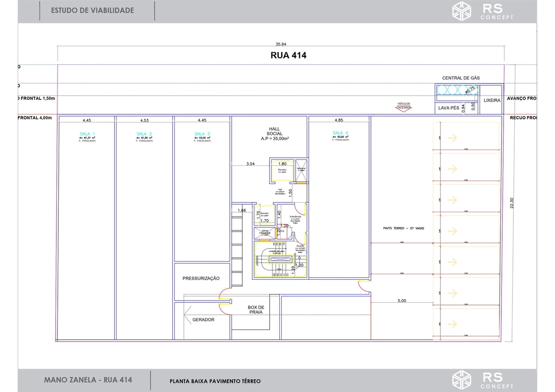The height and width of the screenshot is (392, 555).
Task: Click the LIXEIRA room label
Action: pyautogui.click(x=492, y=100)
